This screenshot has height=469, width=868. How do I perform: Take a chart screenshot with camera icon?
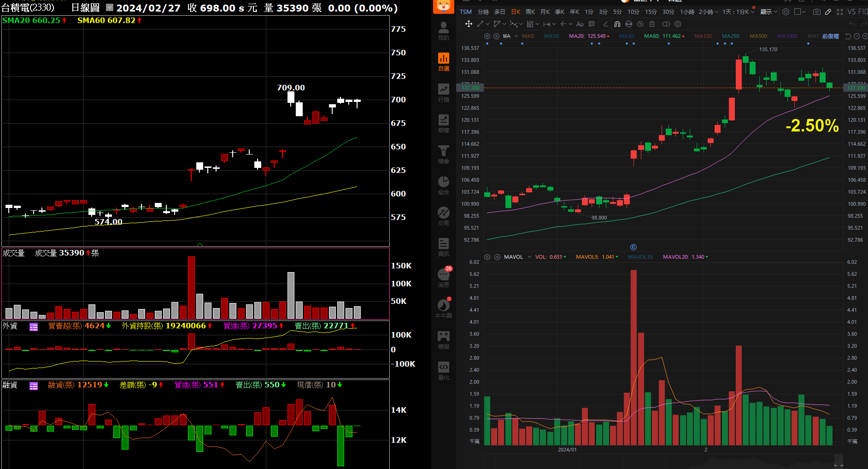tap(816, 12)
